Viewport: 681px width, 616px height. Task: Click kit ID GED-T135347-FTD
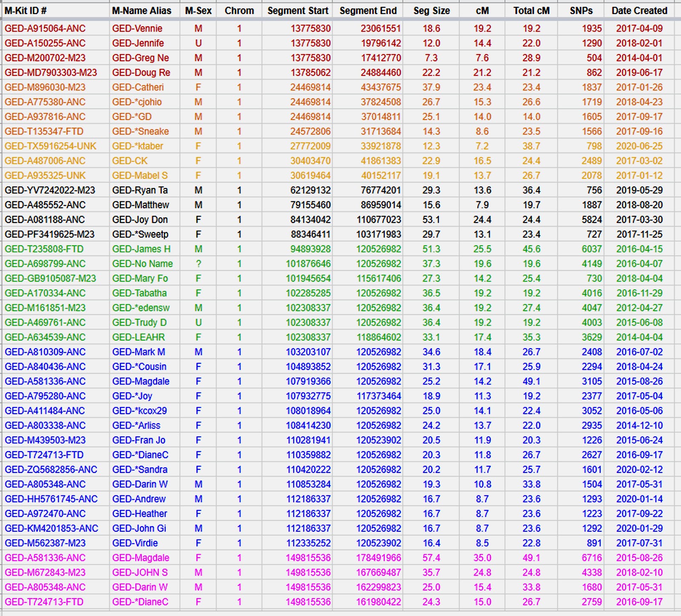44,132
